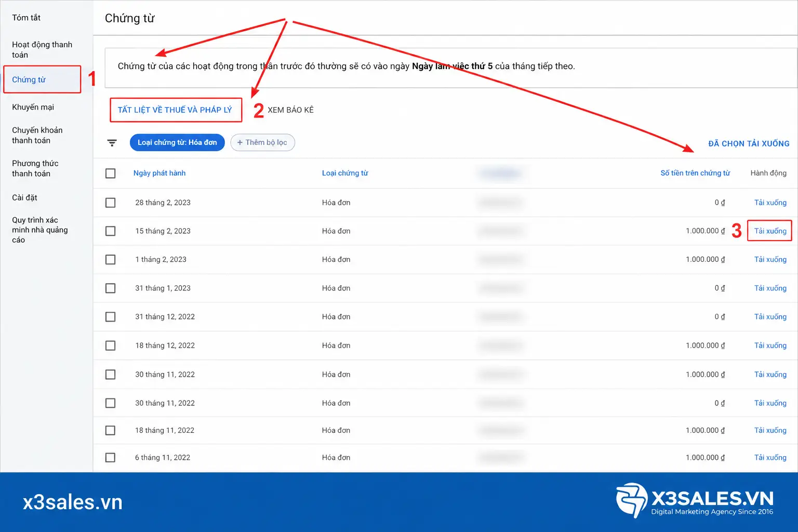
Task: Open Chuyển khoản thanh toán
Action: [37, 135]
